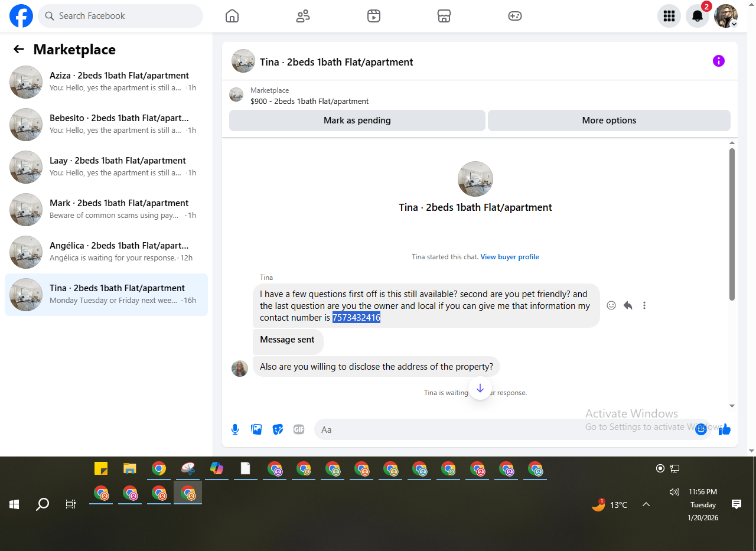Click the Facebook logo icon

pyautogui.click(x=21, y=16)
